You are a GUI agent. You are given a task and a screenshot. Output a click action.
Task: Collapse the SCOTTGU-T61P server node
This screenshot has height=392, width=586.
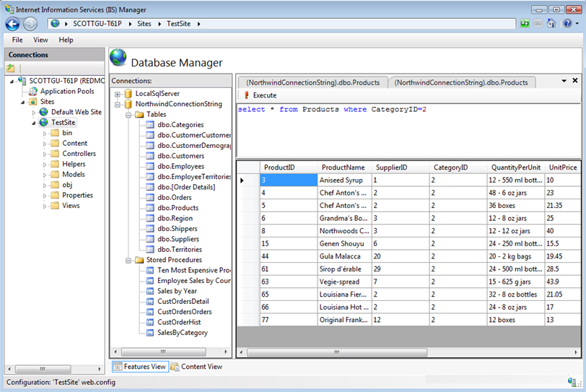[12, 81]
